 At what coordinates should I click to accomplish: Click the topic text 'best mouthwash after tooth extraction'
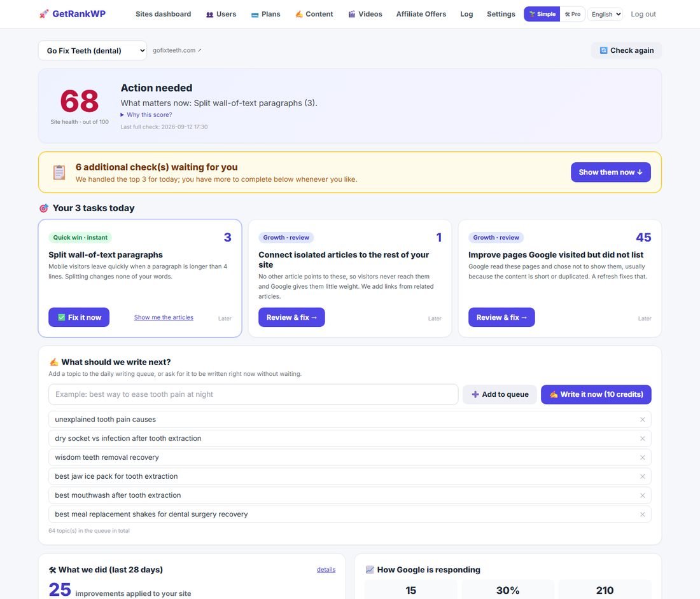(x=118, y=495)
